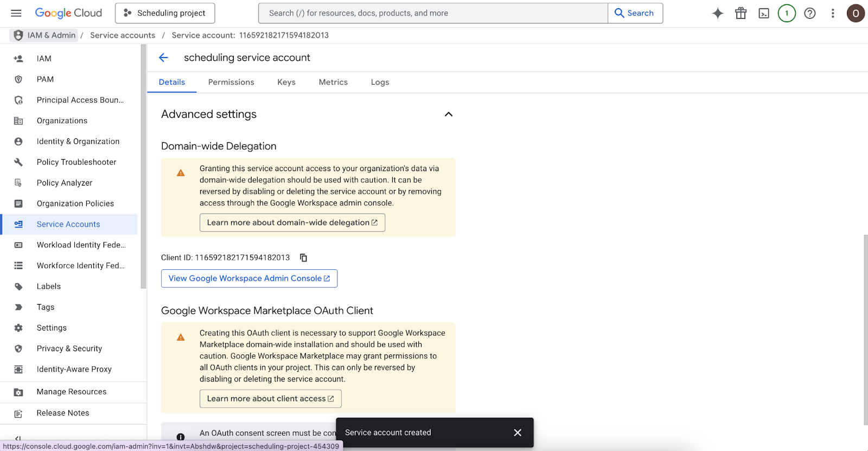Switch to the Details tab
868x451 pixels.
(x=172, y=82)
